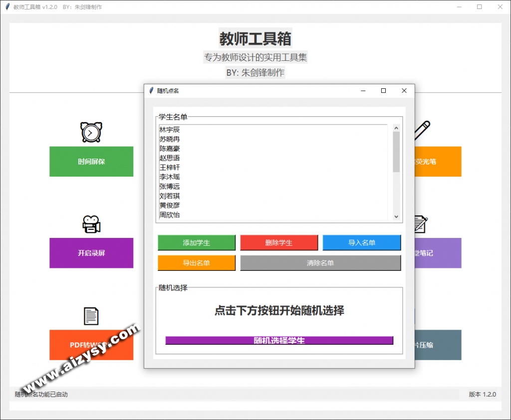Select student 林宇辰 in the list
511x420 pixels.
(170, 130)
